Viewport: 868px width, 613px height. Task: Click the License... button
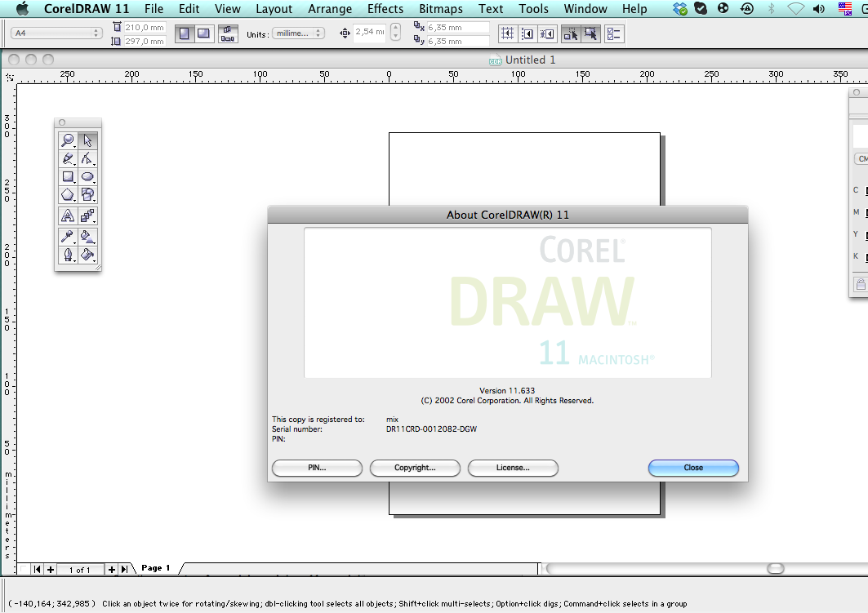[x=513, y=468]
